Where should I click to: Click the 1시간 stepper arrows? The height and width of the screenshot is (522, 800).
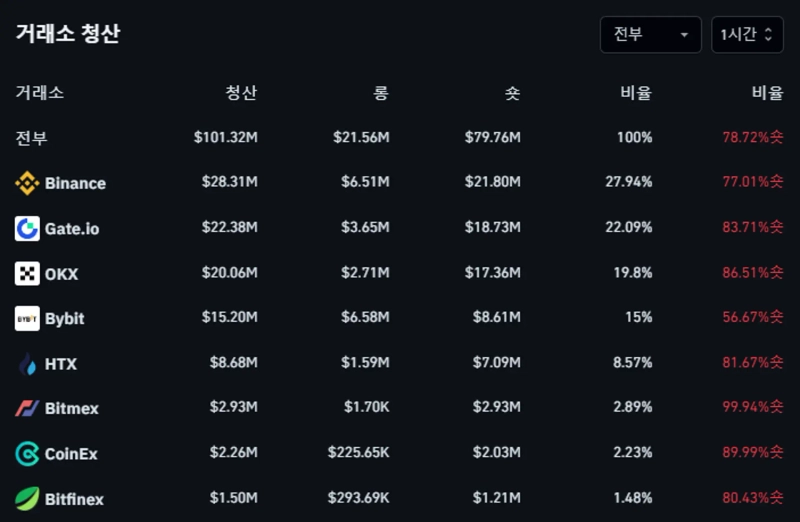pos(768,34)
